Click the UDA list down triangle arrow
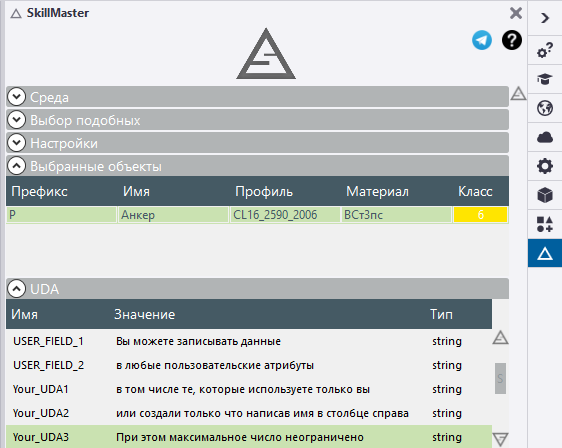562x448 pixels. point(500,439)
